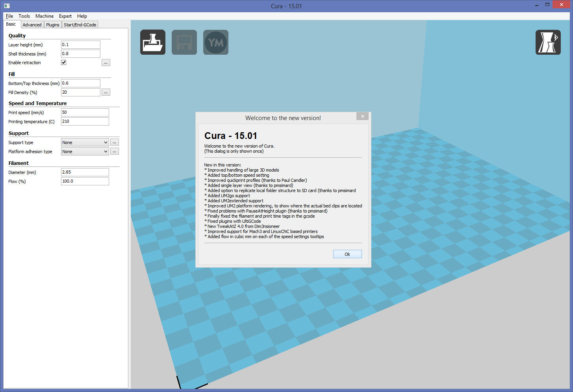Click the 'Added top/bottom speed setting' line
Screen dimensions: 573x392
[x=237, y=175]
